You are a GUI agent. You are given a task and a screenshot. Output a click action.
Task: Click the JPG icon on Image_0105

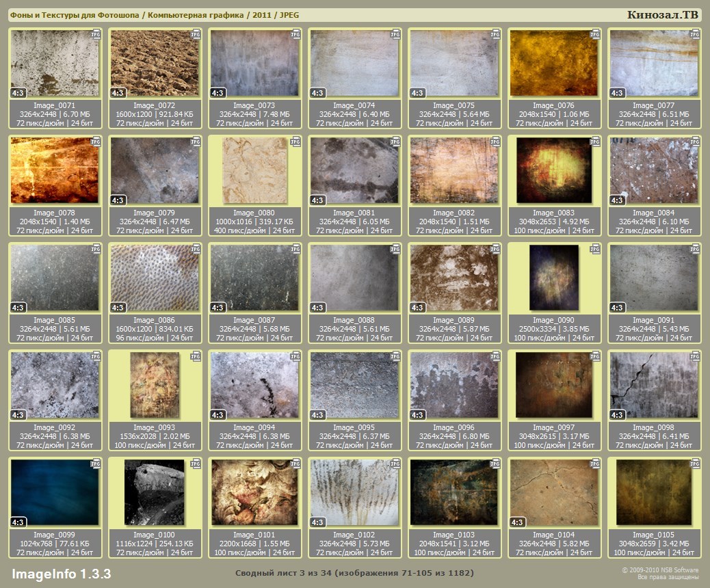[695, 464]
